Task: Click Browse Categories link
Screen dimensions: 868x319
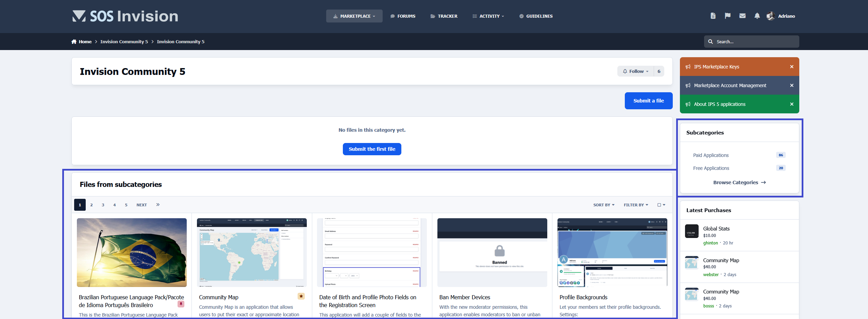Action: point(739,182)
